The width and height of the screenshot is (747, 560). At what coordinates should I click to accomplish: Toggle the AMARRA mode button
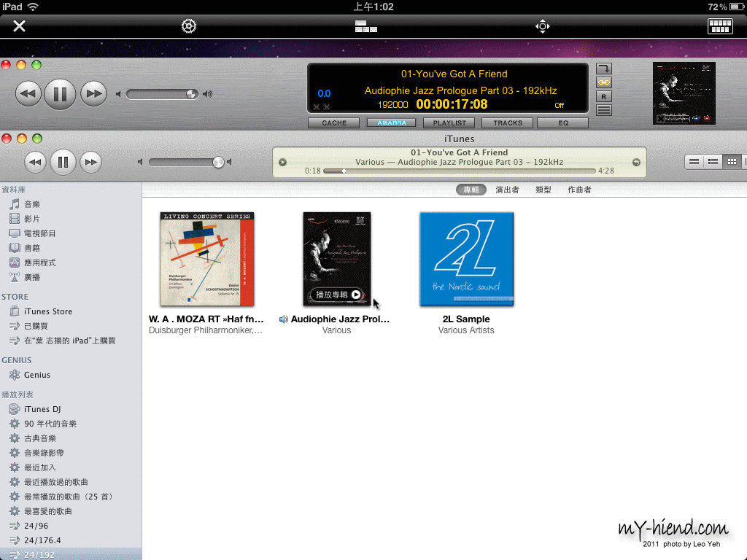[392, 122]
